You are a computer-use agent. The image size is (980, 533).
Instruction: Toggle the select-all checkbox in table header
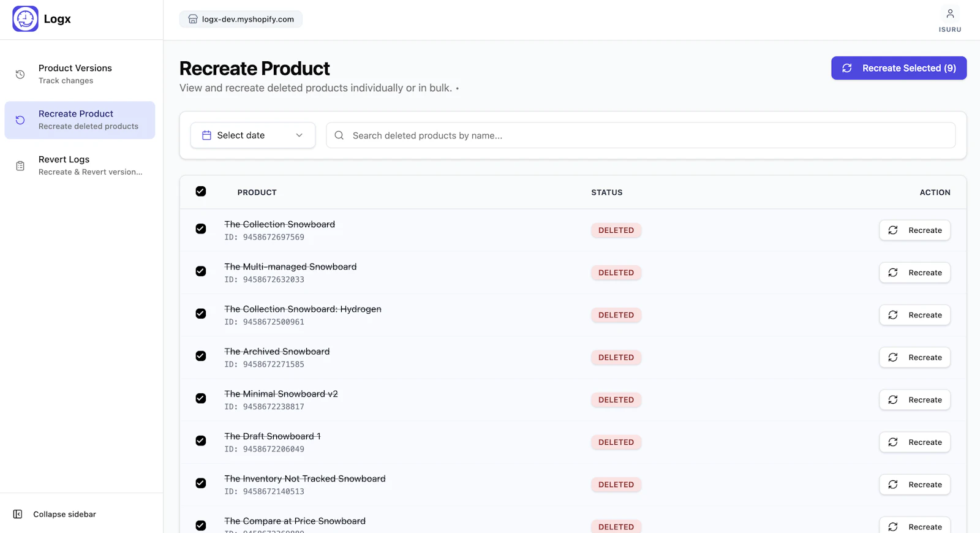[x=201, y=191]
